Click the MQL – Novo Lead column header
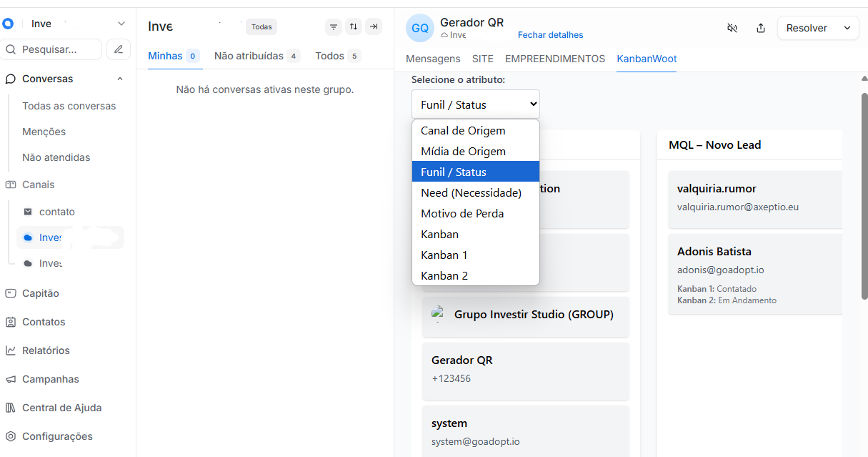 coord(715,144)
